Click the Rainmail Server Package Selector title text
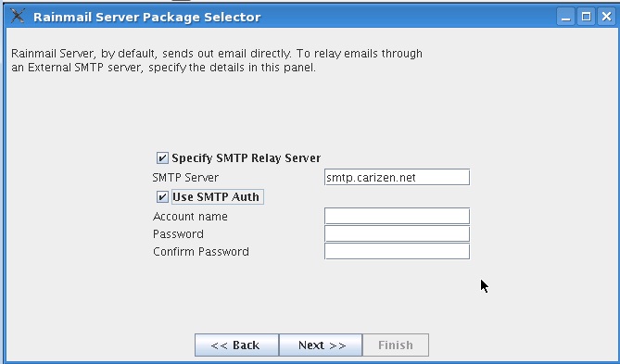 pyautogui.click(x=147, y=17)
